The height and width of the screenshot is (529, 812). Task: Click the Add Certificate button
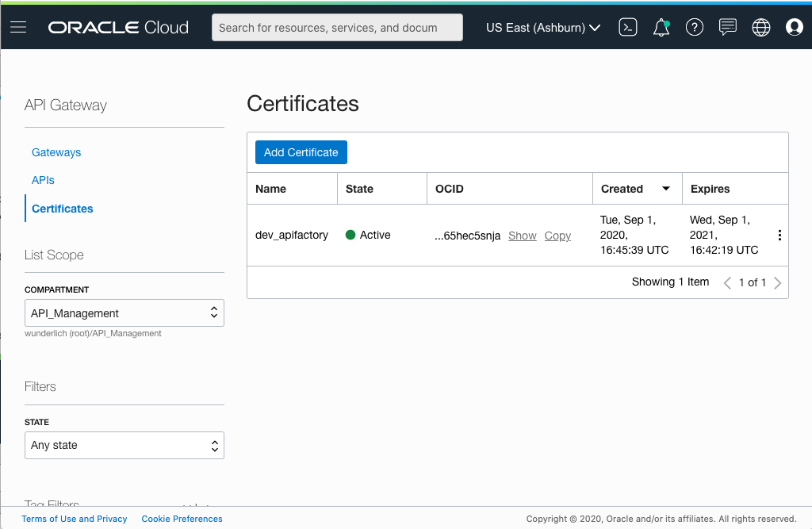coord(301,151)
